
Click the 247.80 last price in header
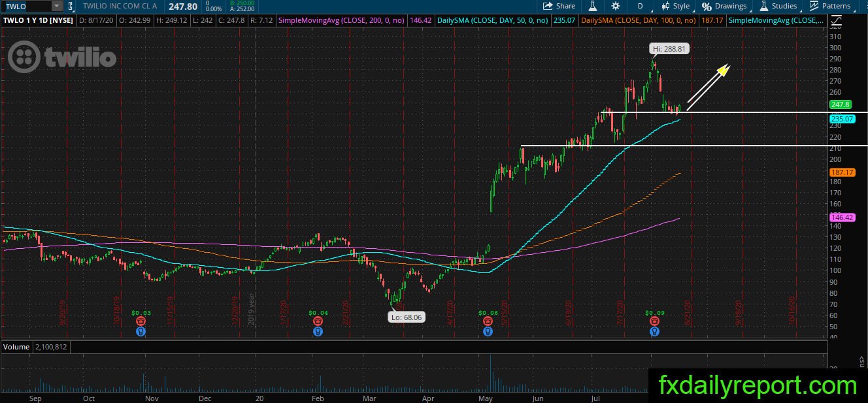point(182,6)
